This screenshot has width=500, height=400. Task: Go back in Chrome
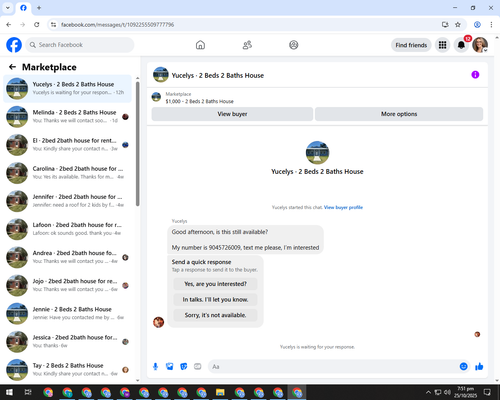coord(9,25)
